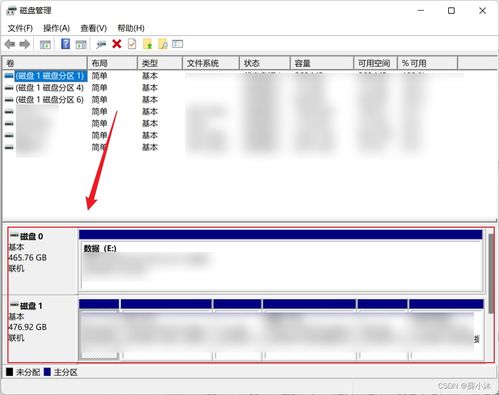
Task: Open the 帮助(H) menu
Action: point(131,28)
